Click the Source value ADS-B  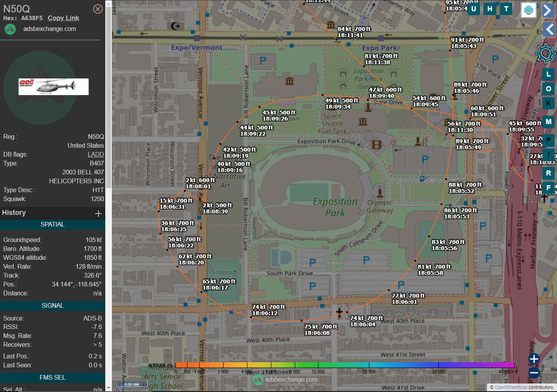(x=93, y=318)
